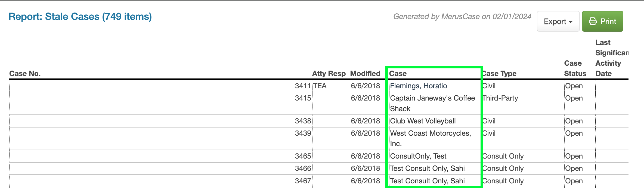Open the Club West Volleyball case

tap(423, 121)
